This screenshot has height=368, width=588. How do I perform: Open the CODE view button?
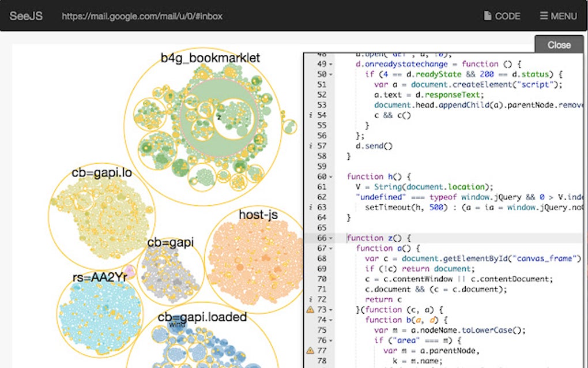click(x=502, y=16)
